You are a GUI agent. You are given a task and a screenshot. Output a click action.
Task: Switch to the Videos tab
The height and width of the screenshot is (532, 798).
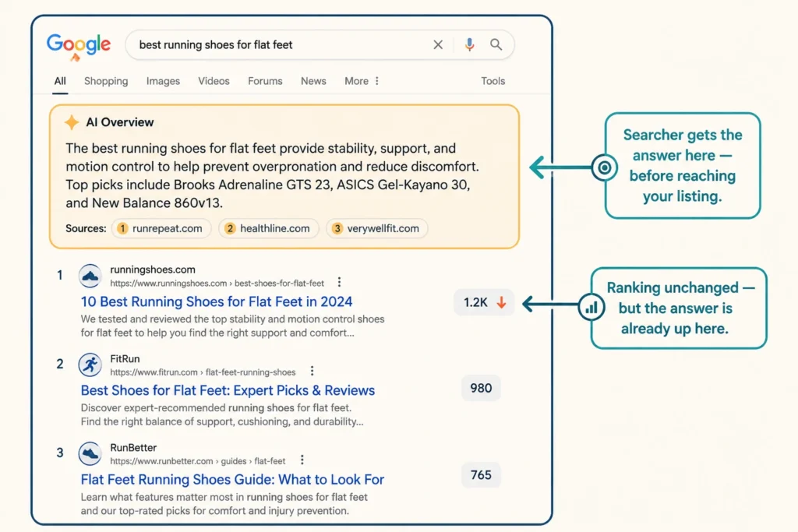click(214, 81)
